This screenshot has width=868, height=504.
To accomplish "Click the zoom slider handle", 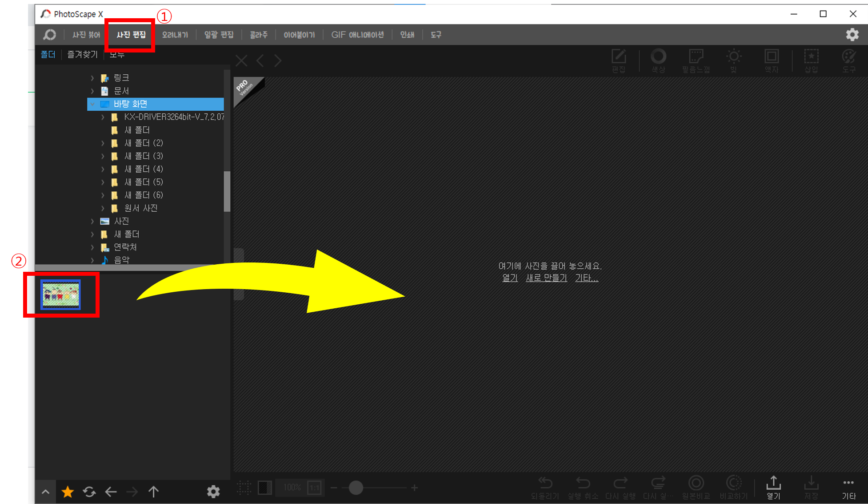I will 356,488.
